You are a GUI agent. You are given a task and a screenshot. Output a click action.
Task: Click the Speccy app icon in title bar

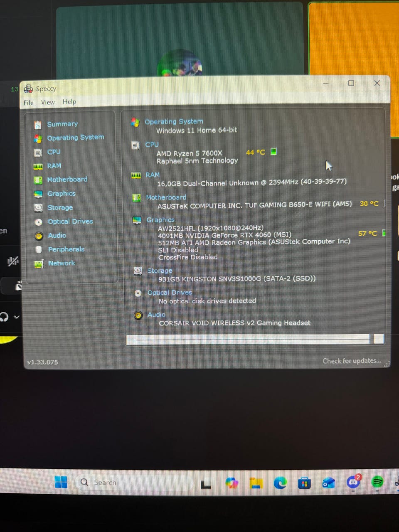point(28,89)
